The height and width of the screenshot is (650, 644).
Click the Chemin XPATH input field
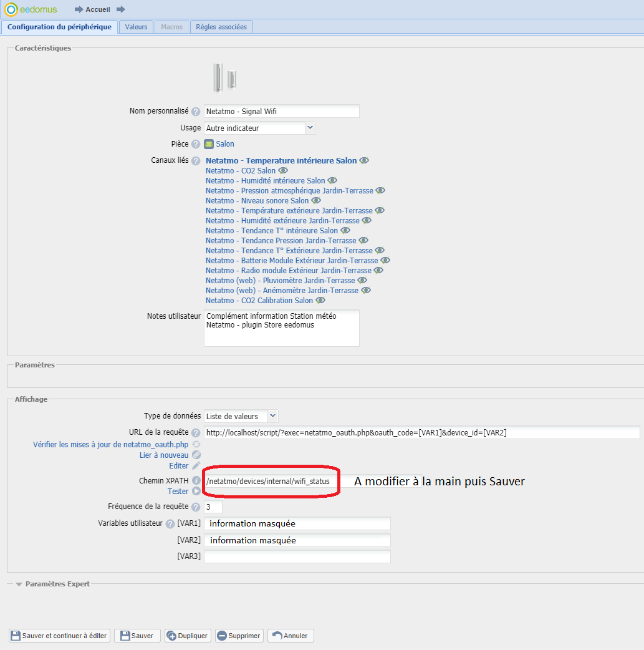(313, 481)
